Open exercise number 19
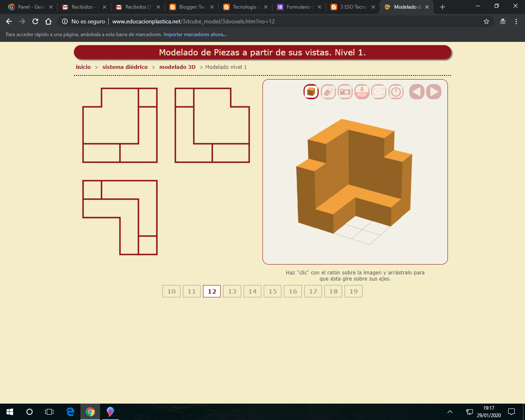The image size is (525, 420). point(354,291)
